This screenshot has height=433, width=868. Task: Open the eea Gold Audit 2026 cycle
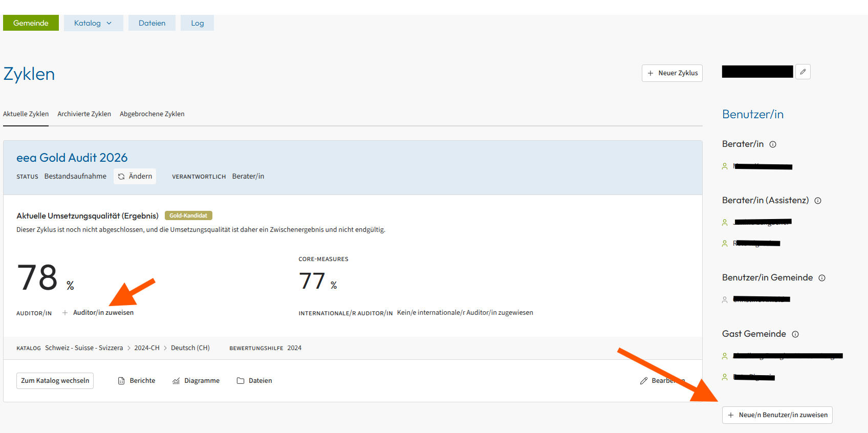(72, 158)
